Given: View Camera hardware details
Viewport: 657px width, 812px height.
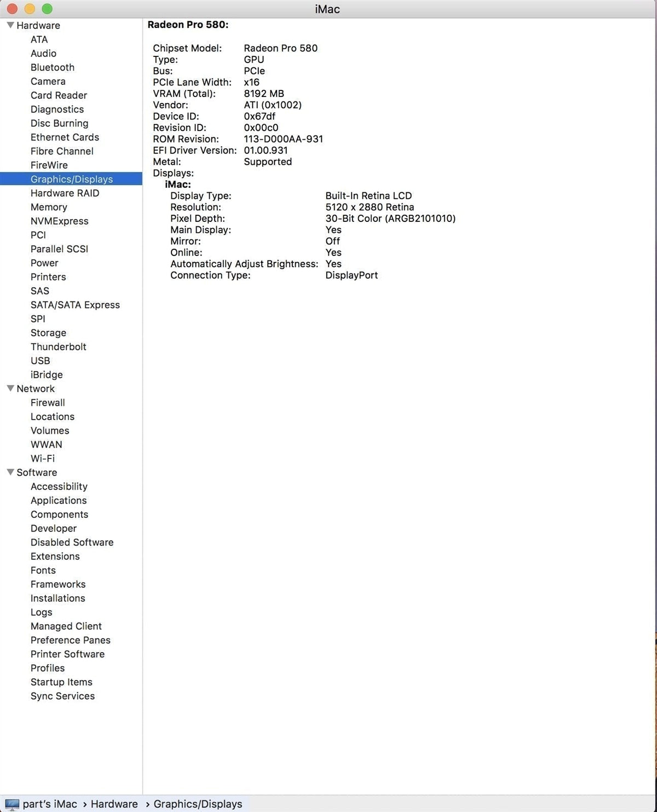Looking at the screenshot, I should click(x=48, y=81).
